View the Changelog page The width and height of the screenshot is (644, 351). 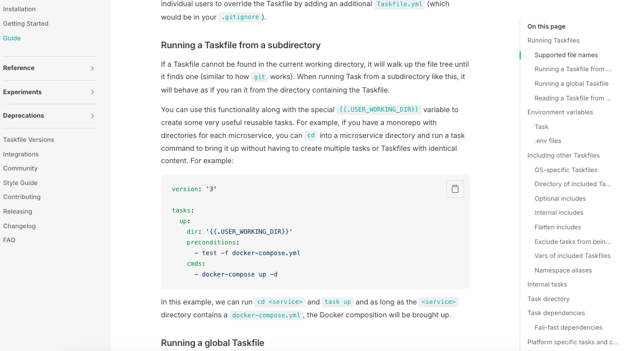coord(19,226)
